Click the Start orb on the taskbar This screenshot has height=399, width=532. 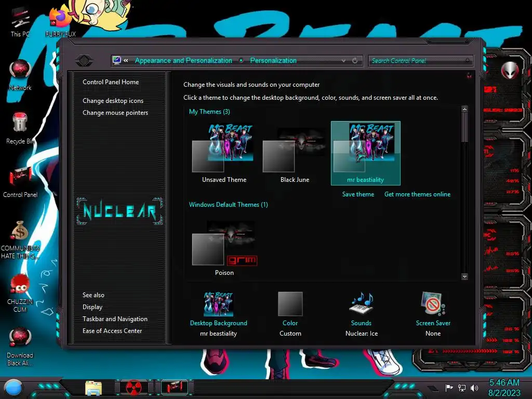(14, 388)
